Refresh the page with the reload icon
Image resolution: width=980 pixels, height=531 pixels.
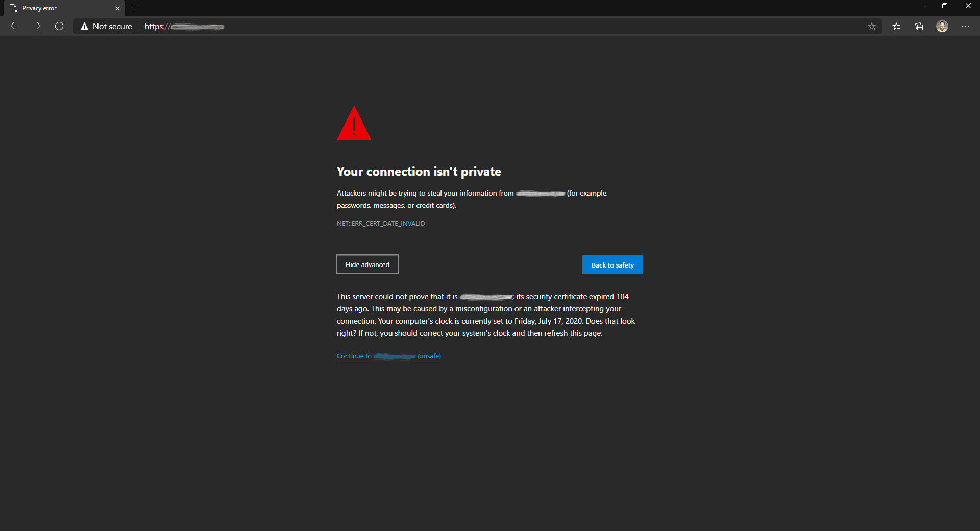pos(59,26)
